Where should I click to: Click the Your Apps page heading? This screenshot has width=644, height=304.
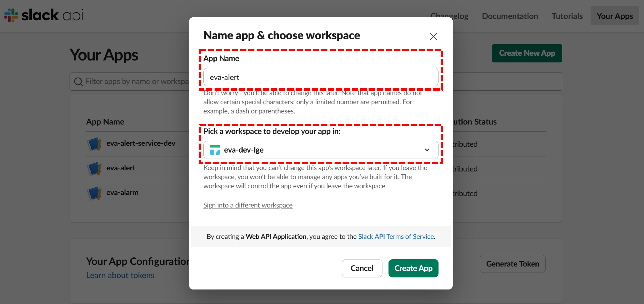[104, 55]
